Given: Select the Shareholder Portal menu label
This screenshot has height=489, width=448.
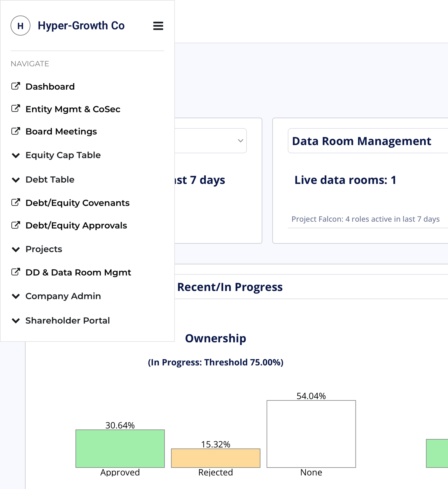Looking at the screenshot, I should pyautogui.click(x=68, y=321).
